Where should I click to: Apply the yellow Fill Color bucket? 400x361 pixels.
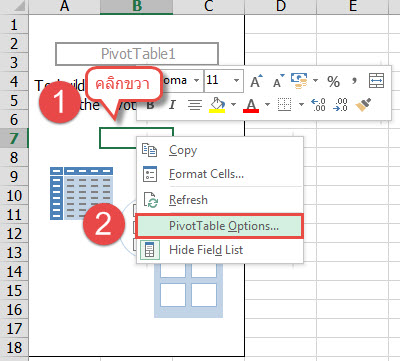217,105
